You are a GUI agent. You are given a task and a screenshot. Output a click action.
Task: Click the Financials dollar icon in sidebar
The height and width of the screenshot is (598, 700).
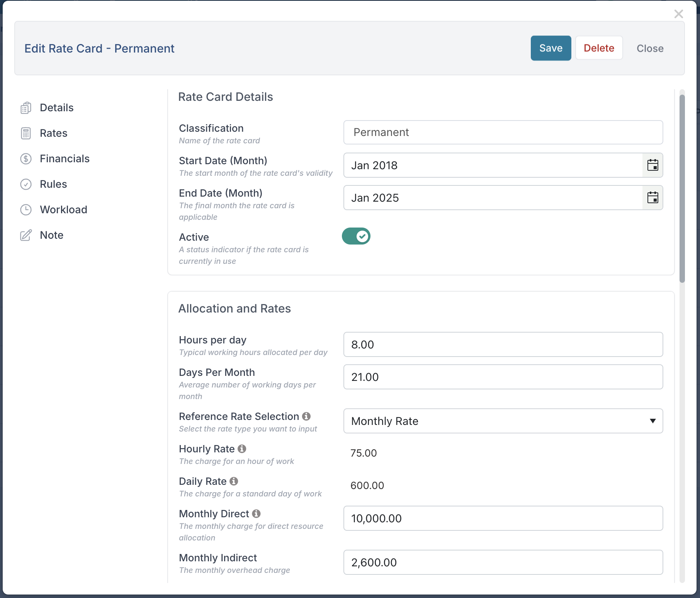(26, 159)
